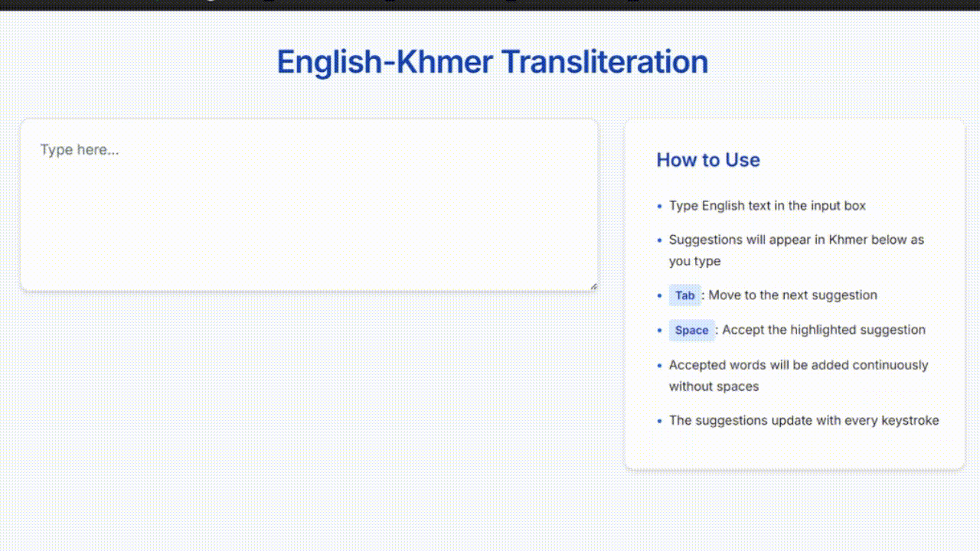
Task: Click the bullet before "Type English text"
Action: click(660, 207)
